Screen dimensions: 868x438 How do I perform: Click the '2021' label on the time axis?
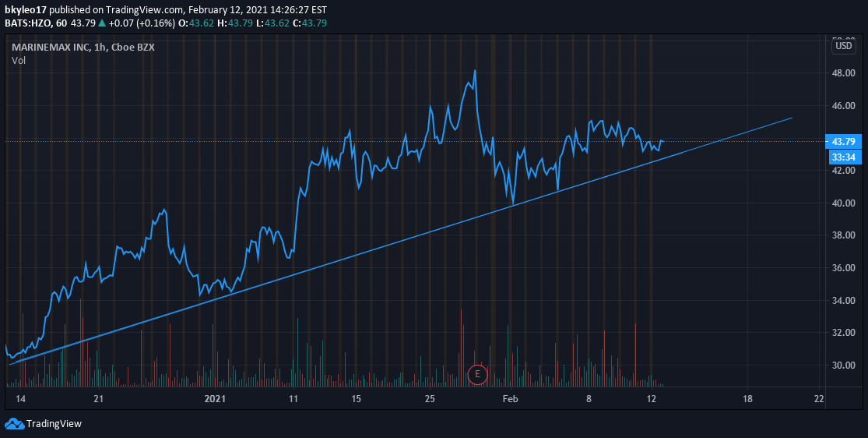215,398
